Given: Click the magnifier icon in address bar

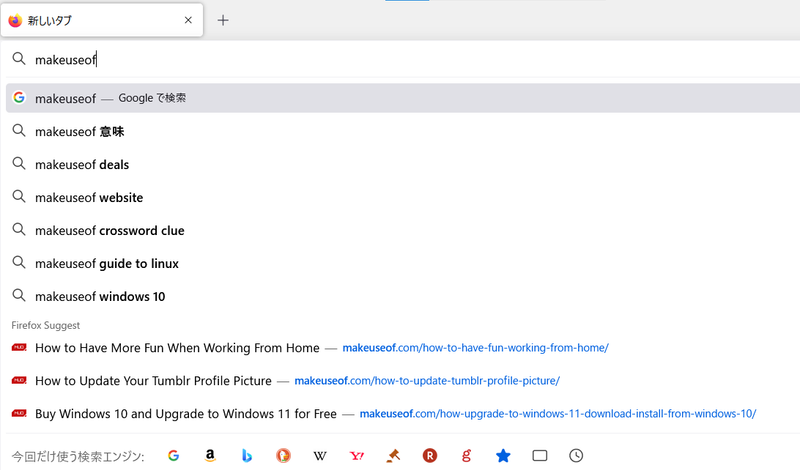Looking at the screenshot, I should (x=19, y=59).
